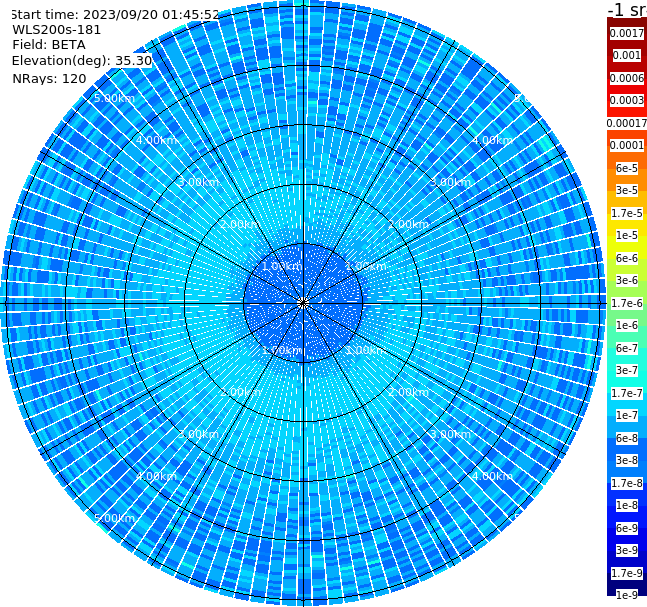
Task: Click the 6e-7 colorbar tick
Action: click(x=627, y=348)
